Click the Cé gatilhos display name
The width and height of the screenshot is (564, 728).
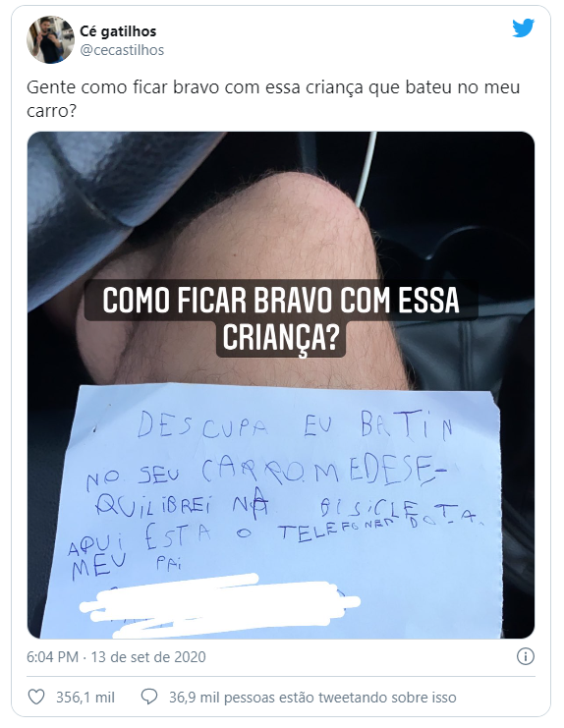point(118,31)
